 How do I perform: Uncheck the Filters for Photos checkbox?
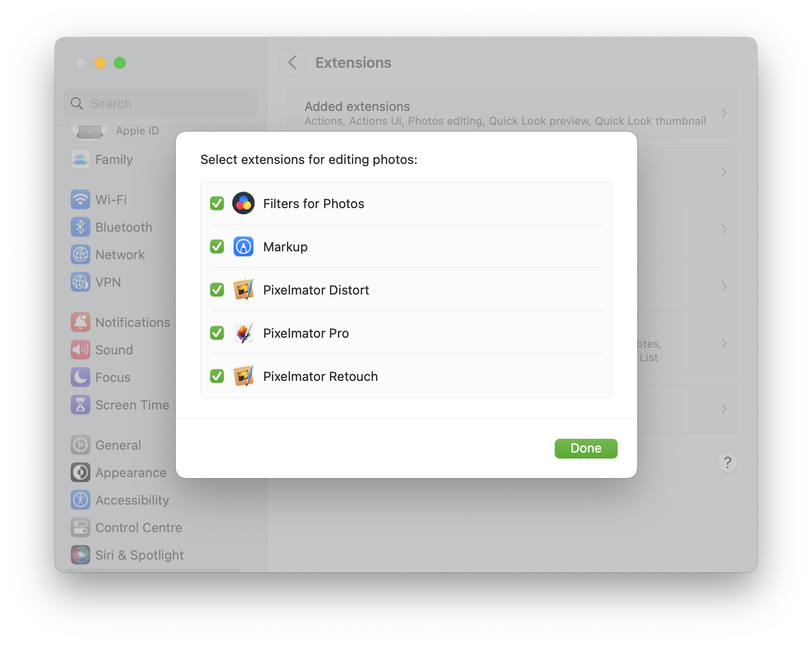coord(217,203)
